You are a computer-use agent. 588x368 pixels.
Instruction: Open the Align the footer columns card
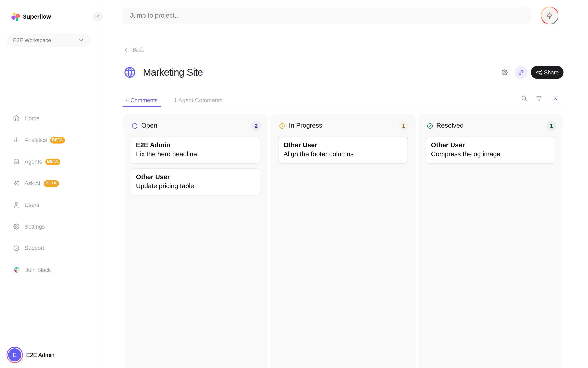343,150
